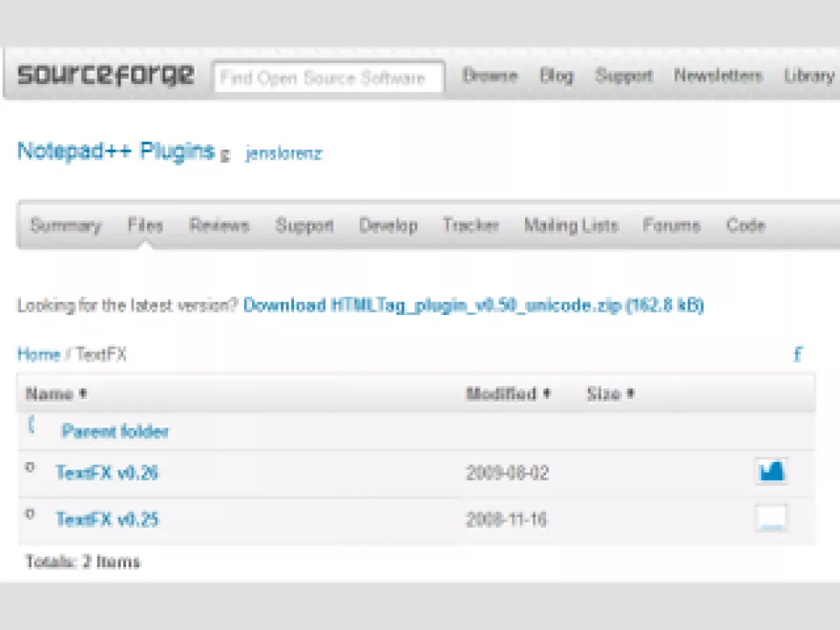Screen dimensions: 840x630
Task: Expand the TextFX v0.25 folder row
Action: (30, 514)
